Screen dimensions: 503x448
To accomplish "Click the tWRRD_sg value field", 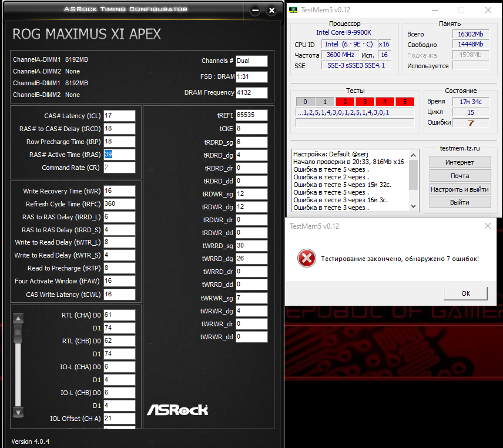I will (251, 246).
